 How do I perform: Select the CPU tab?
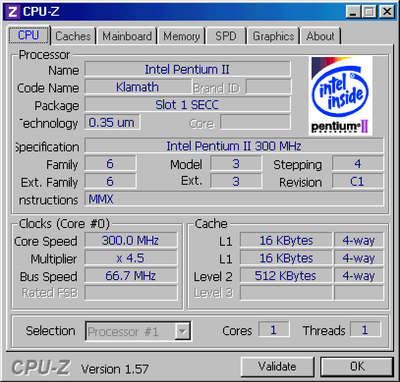29,35
